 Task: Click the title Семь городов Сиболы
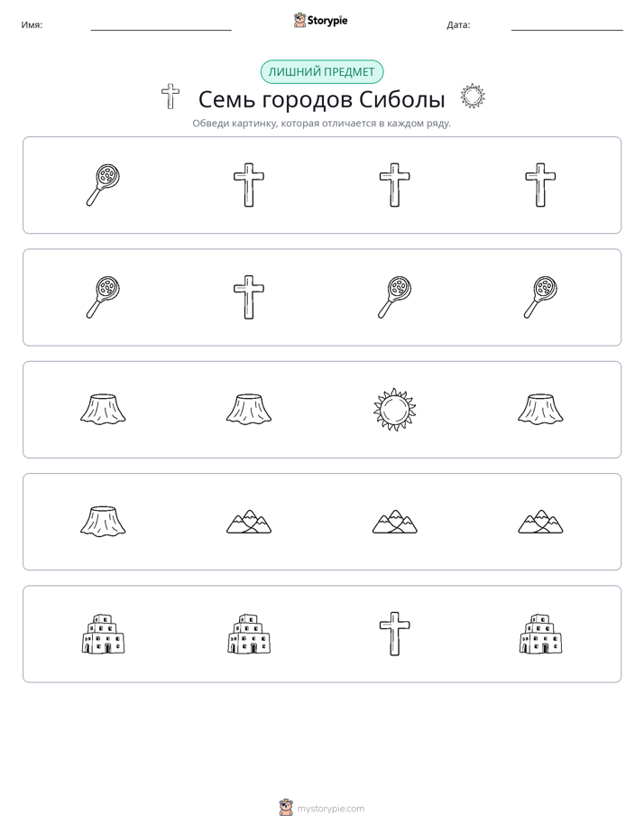click(x=321, y=99)
